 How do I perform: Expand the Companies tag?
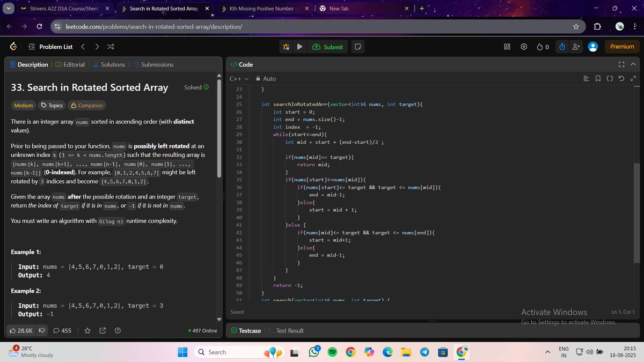click(x=87, y=106)
